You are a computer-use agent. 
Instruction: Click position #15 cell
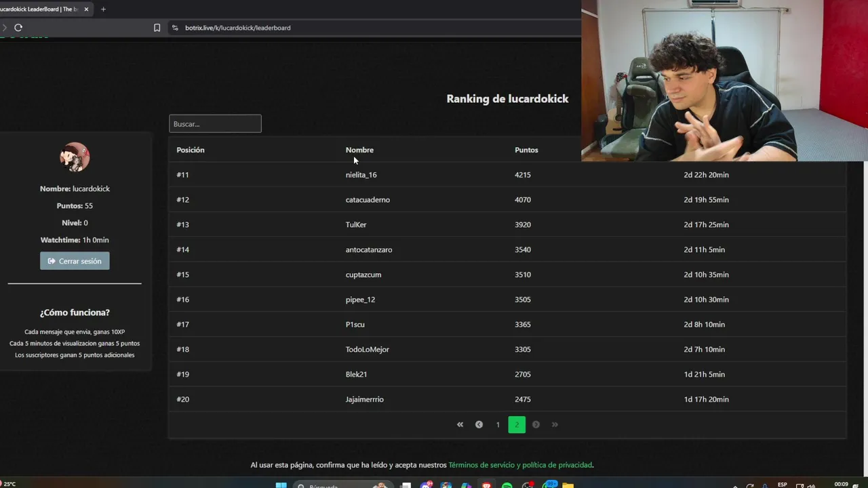182,274
